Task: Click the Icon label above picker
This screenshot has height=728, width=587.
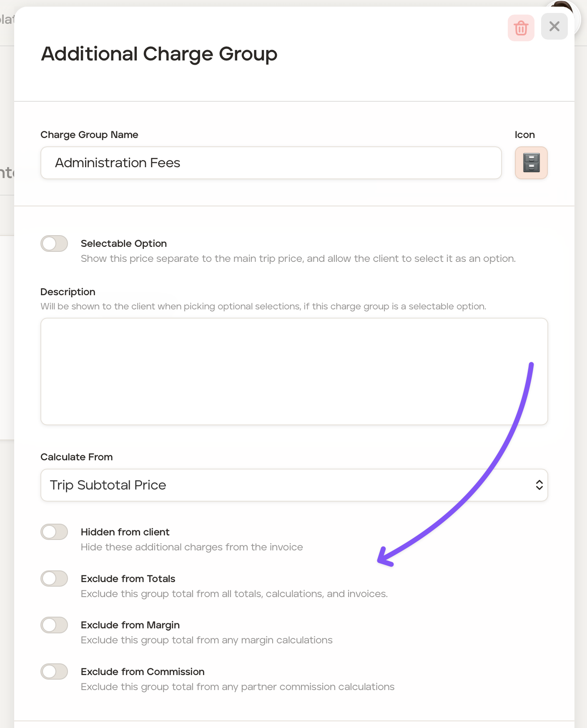Action: click(x=524, y=135)
